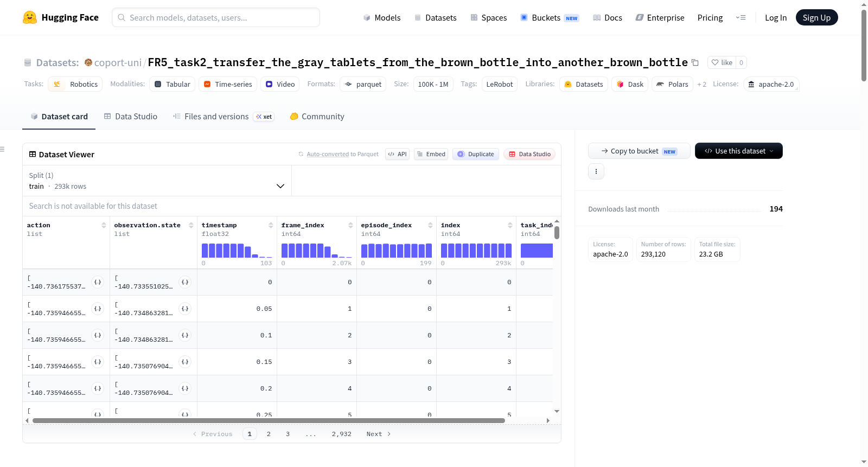Click the LeRobot tag
The width and height of the screenshot is (868, 467).
click(x=500, y=84)
